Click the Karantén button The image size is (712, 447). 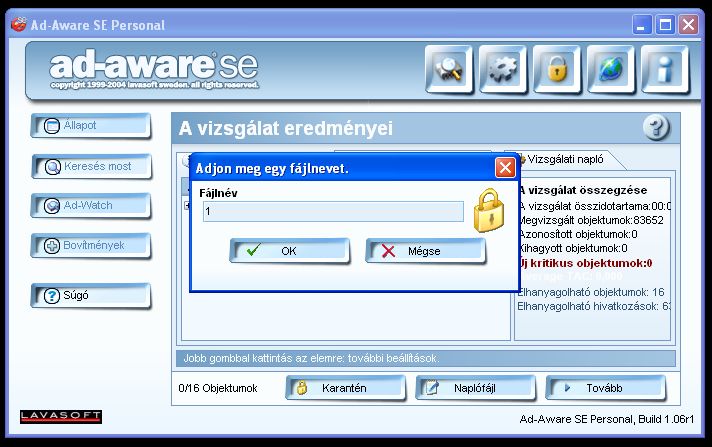coord(345,388)
